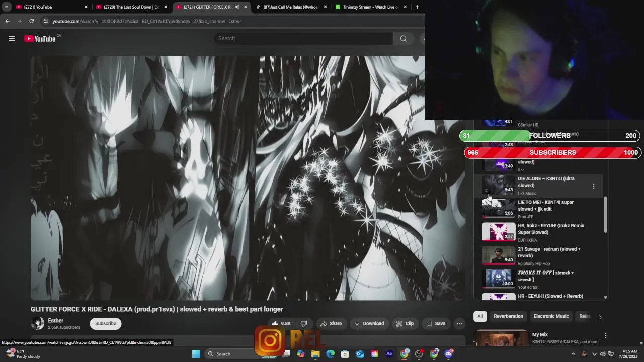Open Outlook from the taskbar
Screen dimensions: 644x362
pyautogui.click(x=360, y=354)
